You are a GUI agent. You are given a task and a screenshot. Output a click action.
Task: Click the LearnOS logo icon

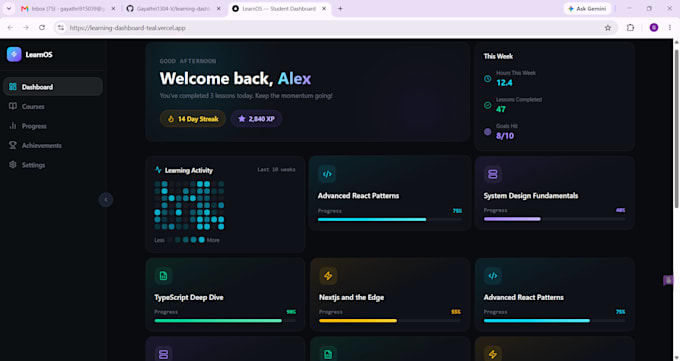tap(14, 54)
